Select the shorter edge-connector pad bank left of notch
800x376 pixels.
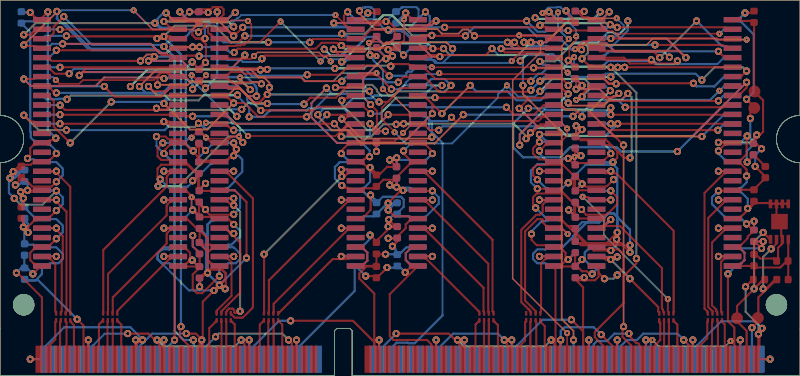pos(179,359)
